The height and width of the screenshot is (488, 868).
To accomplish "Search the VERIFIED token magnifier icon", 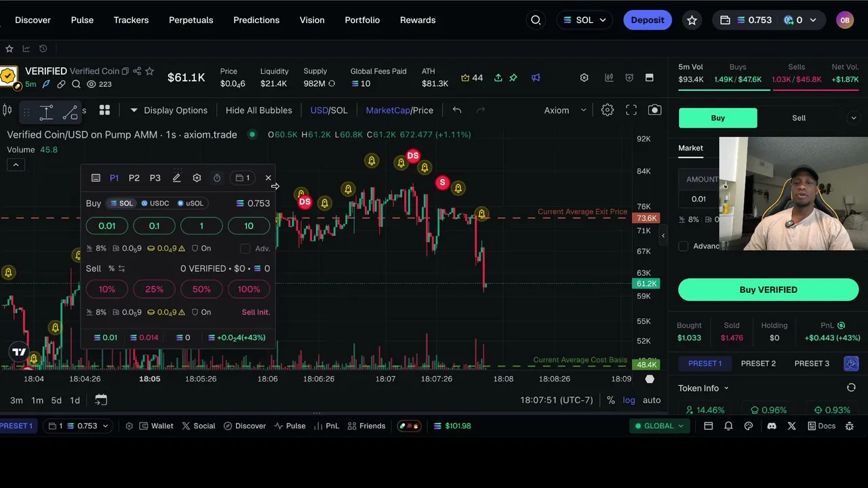I will click(76, 85).
